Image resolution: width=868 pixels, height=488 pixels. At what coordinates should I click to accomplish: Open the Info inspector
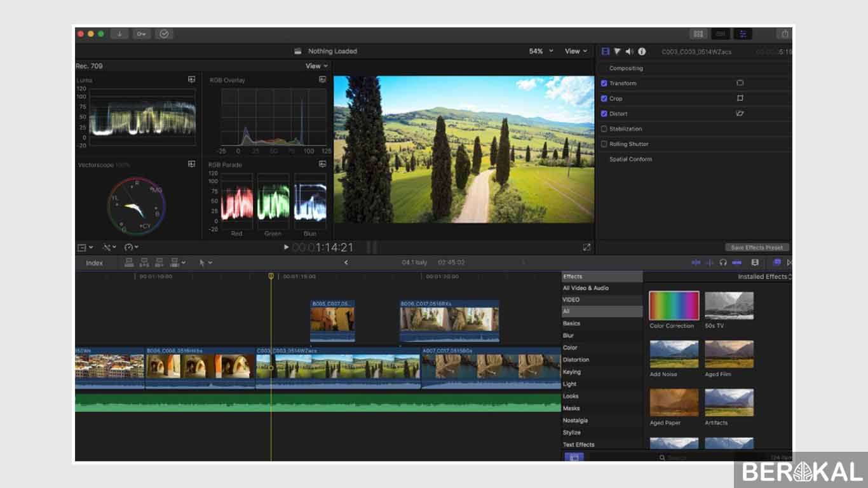[641, 51]
